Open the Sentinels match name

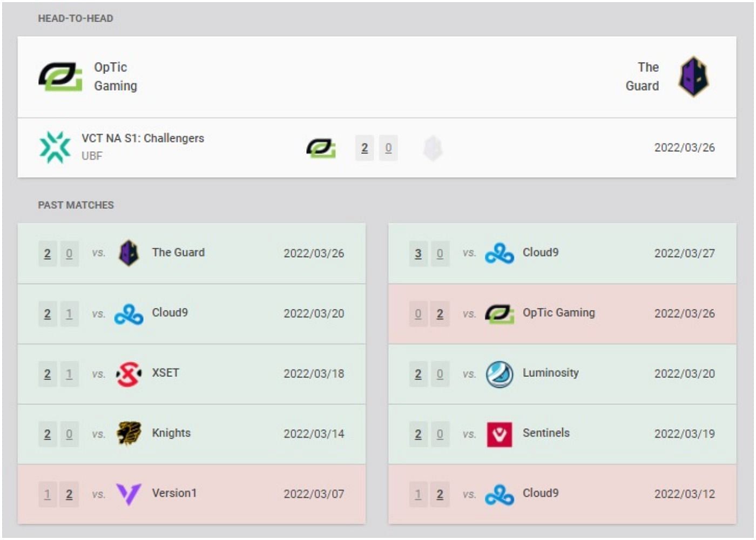546,433
